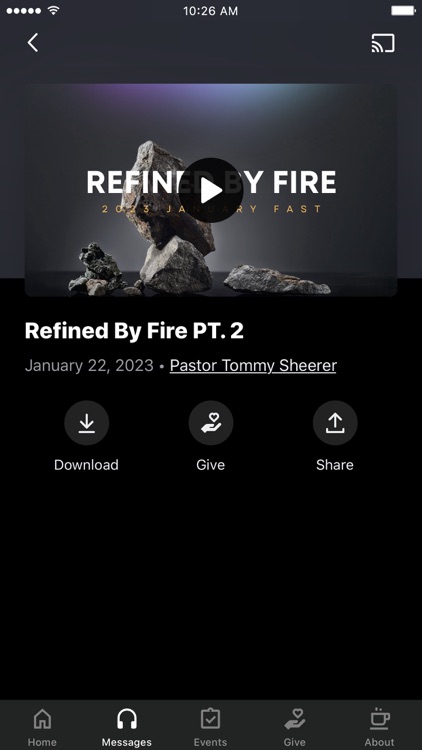Open Pastor Tommy Sheerer link

[x=253, y=365]
